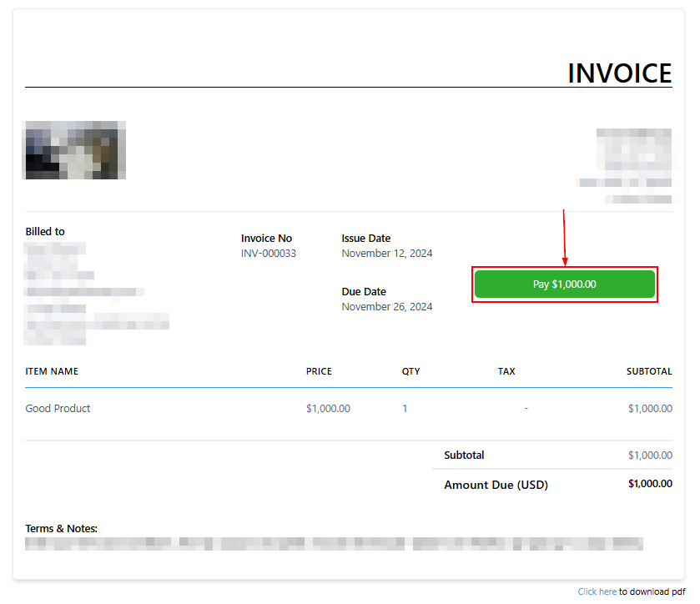Click the 'Invoice No' label
The image size is (700, 604).
[x=266, y=239]
